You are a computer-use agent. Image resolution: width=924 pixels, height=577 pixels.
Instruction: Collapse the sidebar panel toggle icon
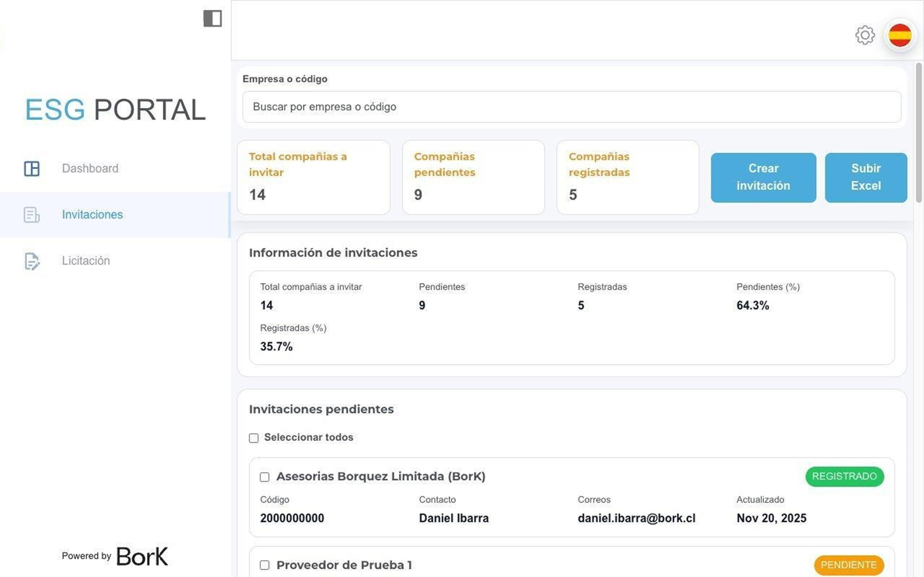tap(212, 18)
